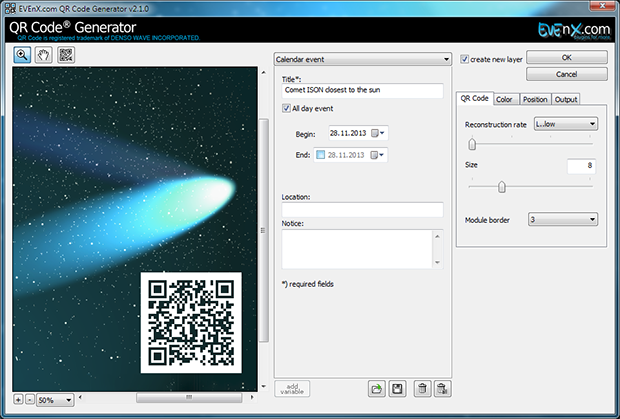Click the add variable button
620x419 pixels.
pyautogui.click(x=292, y=389)
